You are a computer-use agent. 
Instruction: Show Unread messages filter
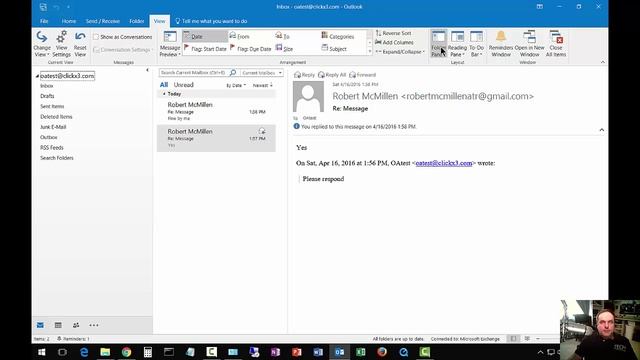pos(183,85)
